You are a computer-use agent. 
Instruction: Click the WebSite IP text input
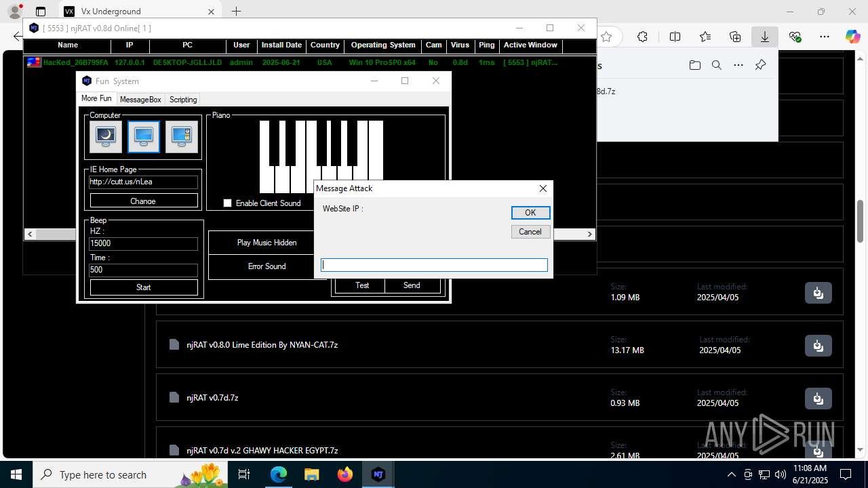(434, 265)
